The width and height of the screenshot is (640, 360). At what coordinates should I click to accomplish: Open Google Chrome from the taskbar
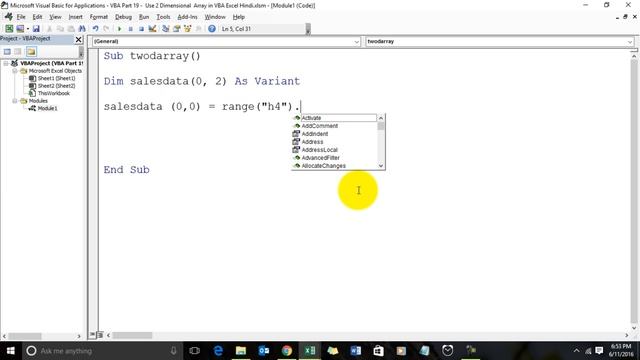click(287, 351)
